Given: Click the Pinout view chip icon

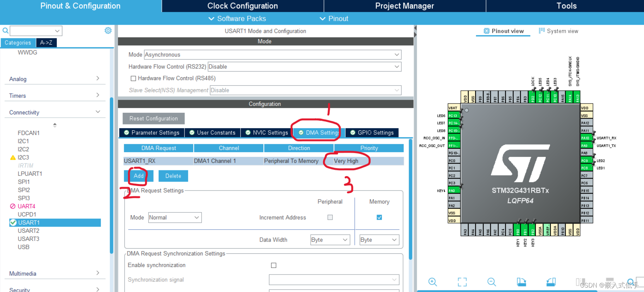Looking at the screenshot, I should [487, 31].
